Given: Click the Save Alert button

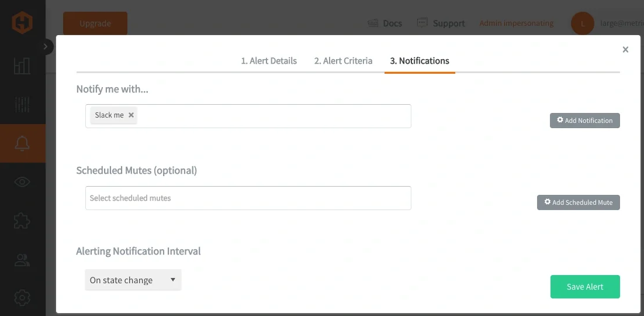Looking at the screenshot, I should tap(585, 287).
